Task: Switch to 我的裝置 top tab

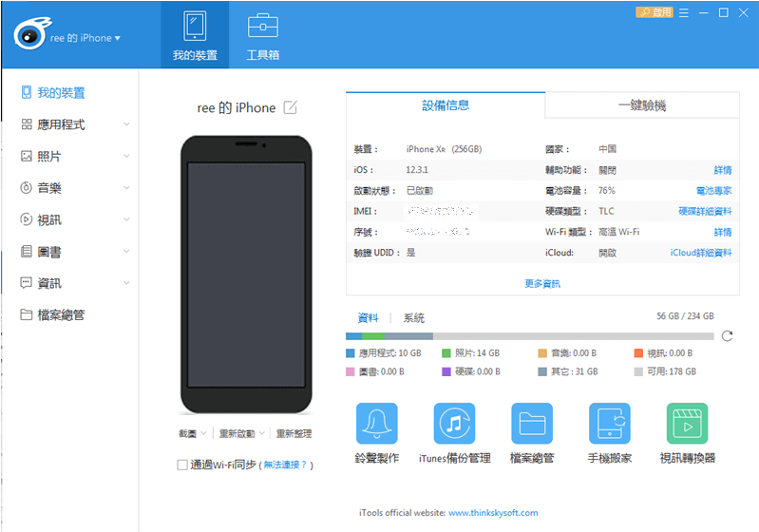Action: click(x=195, y=35)
